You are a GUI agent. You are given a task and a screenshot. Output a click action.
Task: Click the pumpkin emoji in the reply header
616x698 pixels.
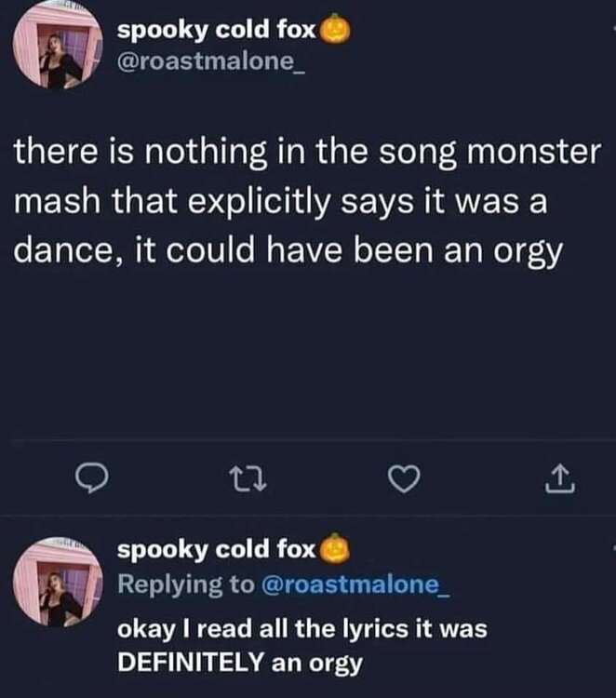pyautogui.click(x=335, y=552)
